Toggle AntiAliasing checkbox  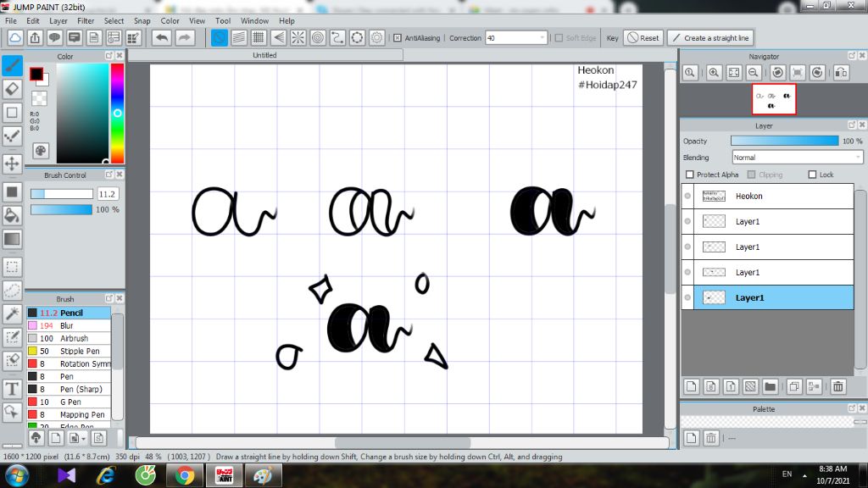(x=398, y=37)
